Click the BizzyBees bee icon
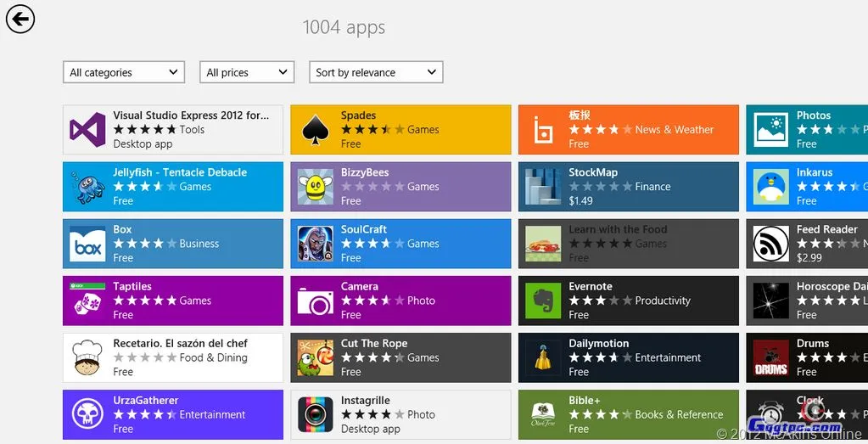The image size is (868, 444). pos(316,187)
